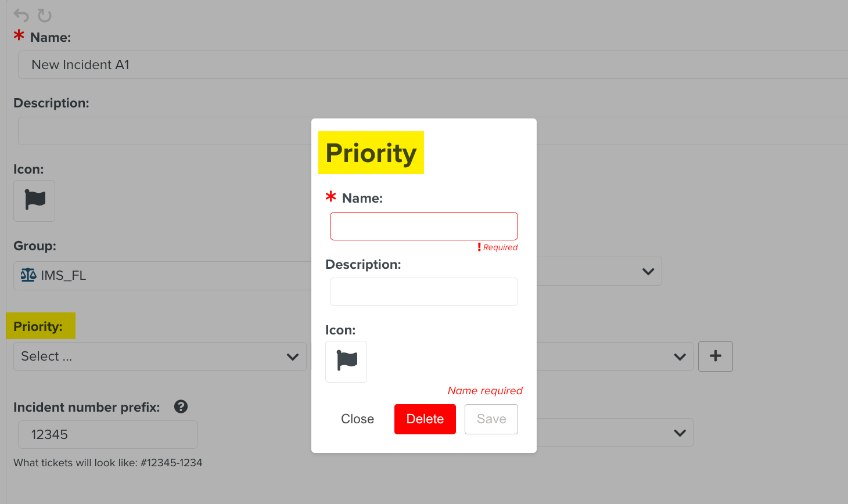
Task: Delete the priority with the red button
Action: [x=425, y=419]
